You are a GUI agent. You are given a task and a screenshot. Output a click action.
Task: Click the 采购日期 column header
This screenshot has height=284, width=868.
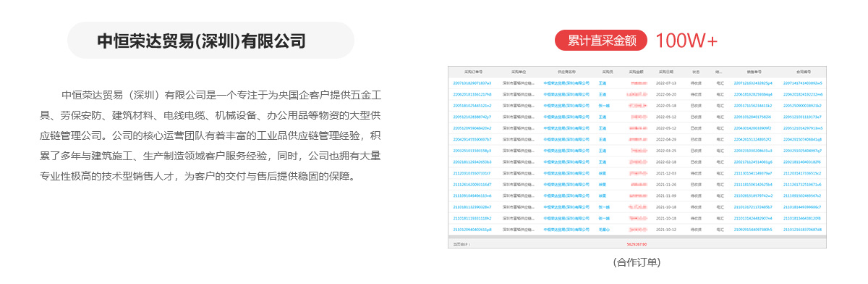(665, 72)
